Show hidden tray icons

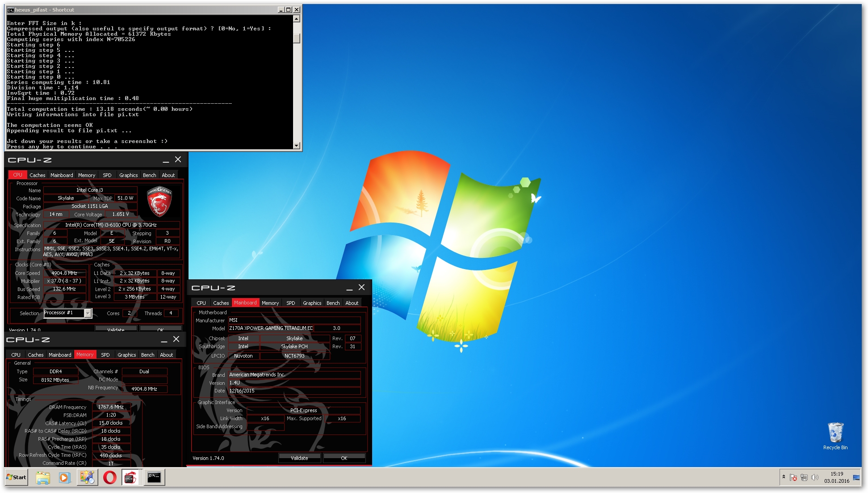click(x=784, y=477)
